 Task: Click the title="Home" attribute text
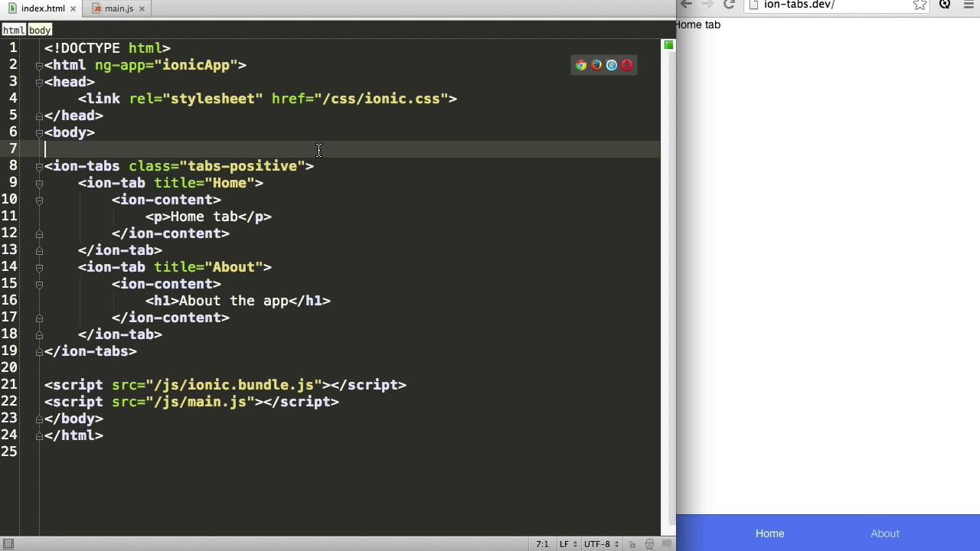[204, 183]
